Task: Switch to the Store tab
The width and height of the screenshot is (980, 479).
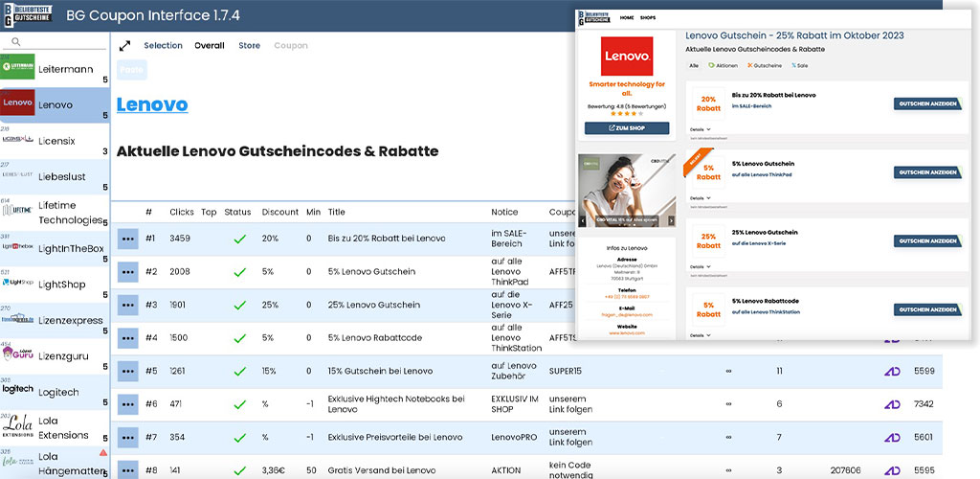Action: (250, 46)
